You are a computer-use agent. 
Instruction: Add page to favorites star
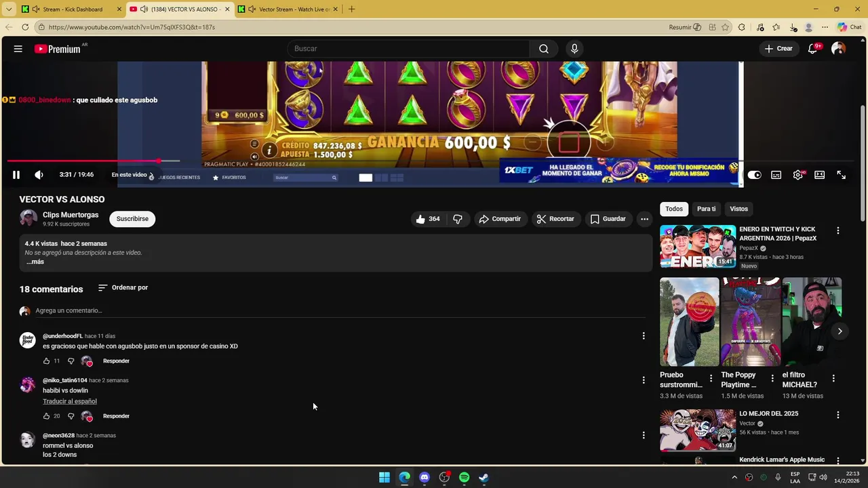pos(726,27)
